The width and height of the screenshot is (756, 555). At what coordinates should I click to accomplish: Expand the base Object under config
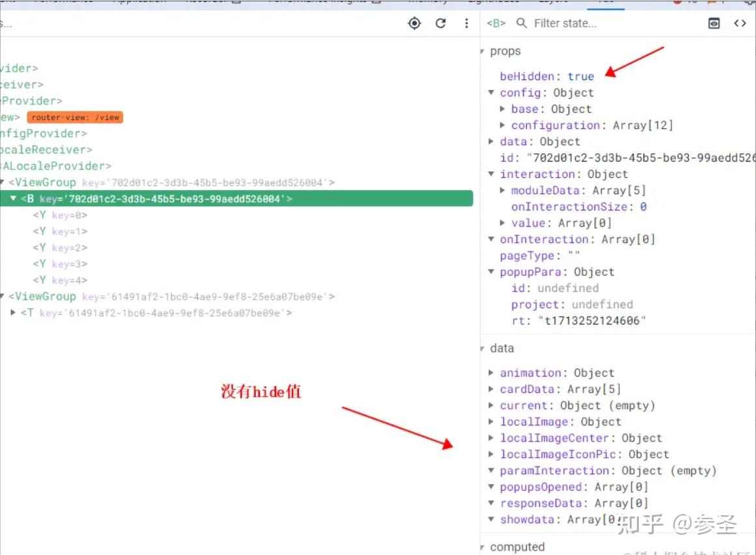502,109
